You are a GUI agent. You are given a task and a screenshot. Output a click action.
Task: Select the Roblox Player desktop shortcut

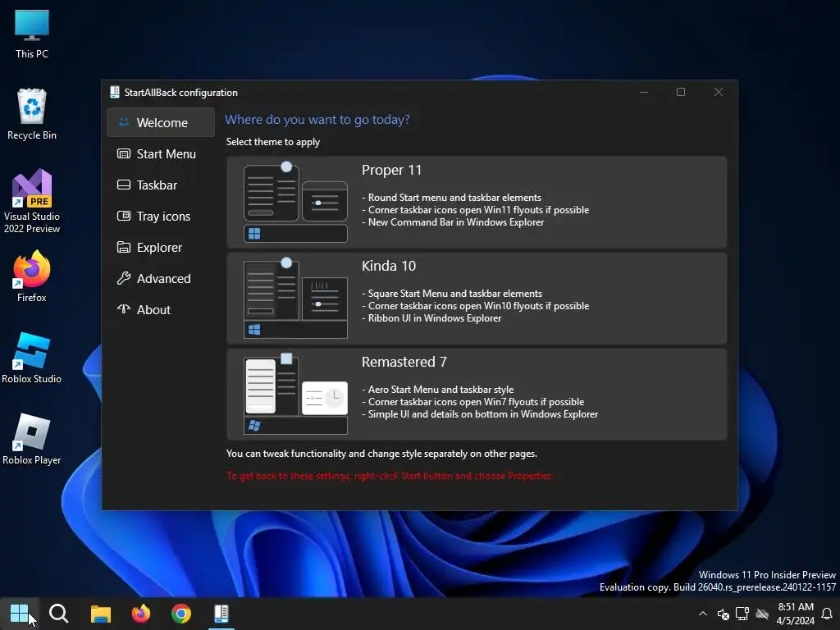[x=32, y=440]
